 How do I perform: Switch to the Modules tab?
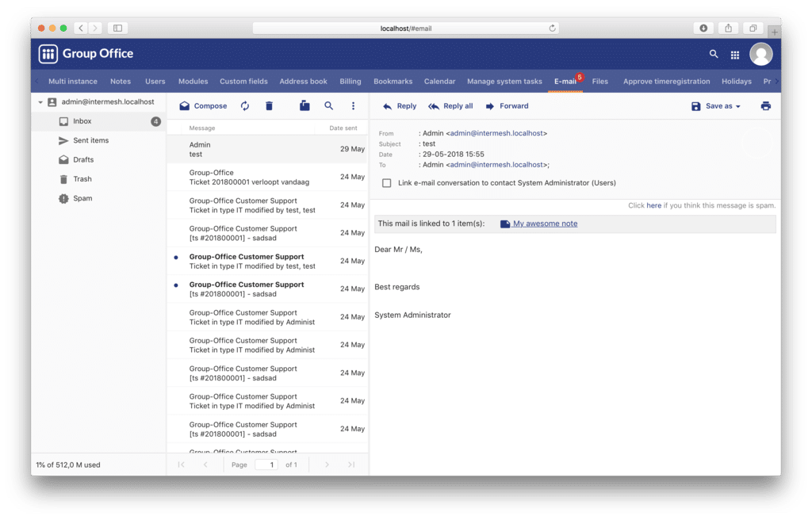pyautogui.click(x=193, y=82)
